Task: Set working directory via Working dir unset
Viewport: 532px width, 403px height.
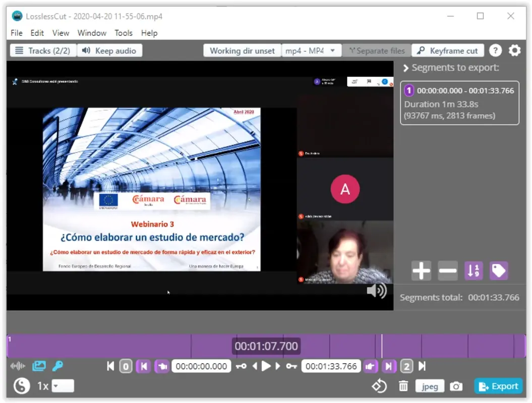Action: (x=242, y=50)
